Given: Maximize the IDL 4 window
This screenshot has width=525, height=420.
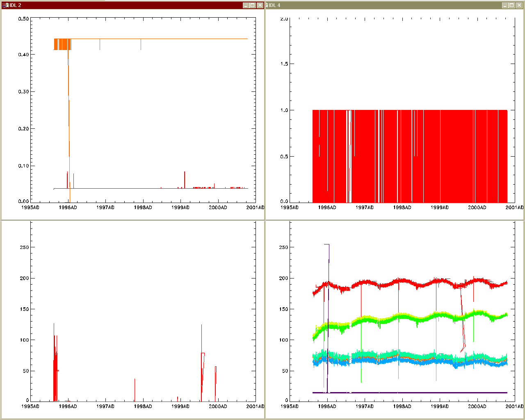Looking at the screenshot, I should coord(511,5).
